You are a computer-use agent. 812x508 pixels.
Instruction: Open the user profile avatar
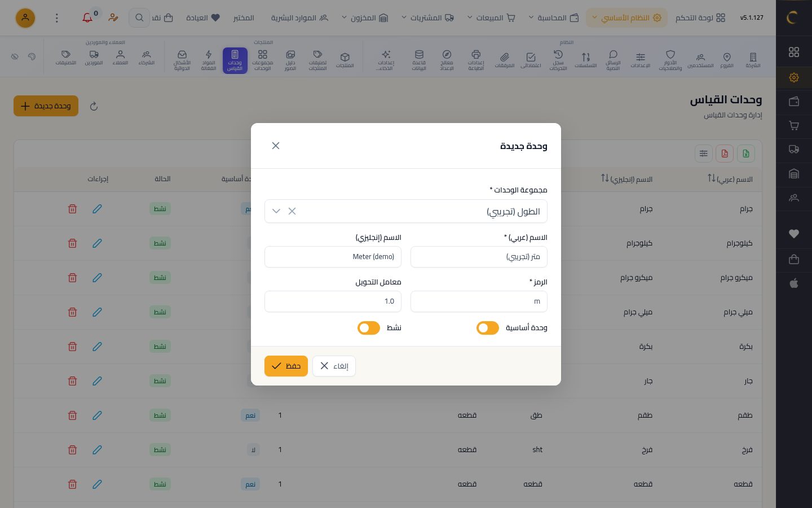point(25,18)
